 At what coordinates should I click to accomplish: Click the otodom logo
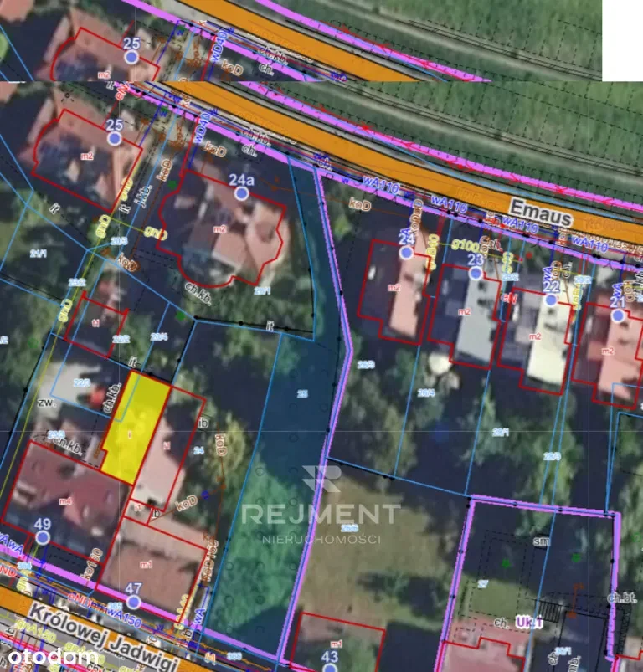click(49, 657)
